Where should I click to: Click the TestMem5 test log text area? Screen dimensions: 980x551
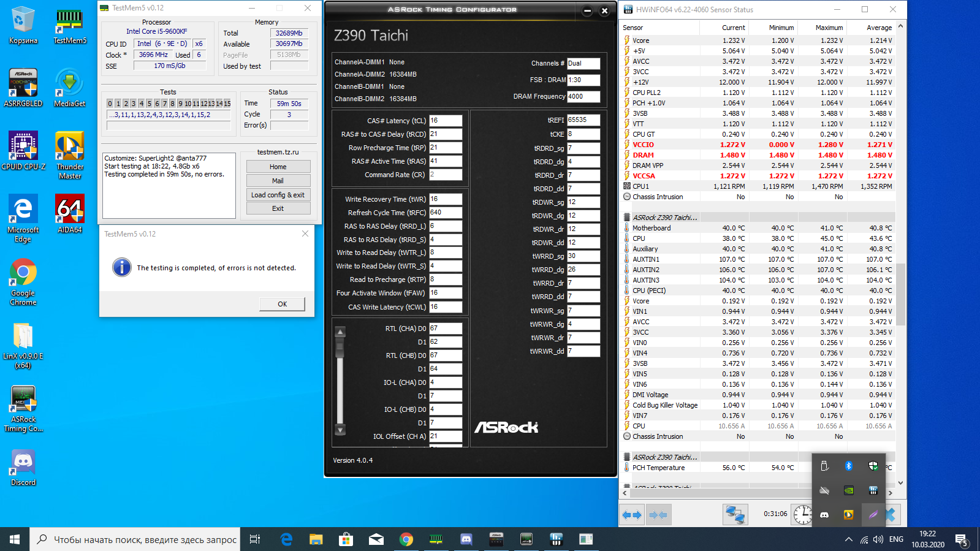point(169,186)
